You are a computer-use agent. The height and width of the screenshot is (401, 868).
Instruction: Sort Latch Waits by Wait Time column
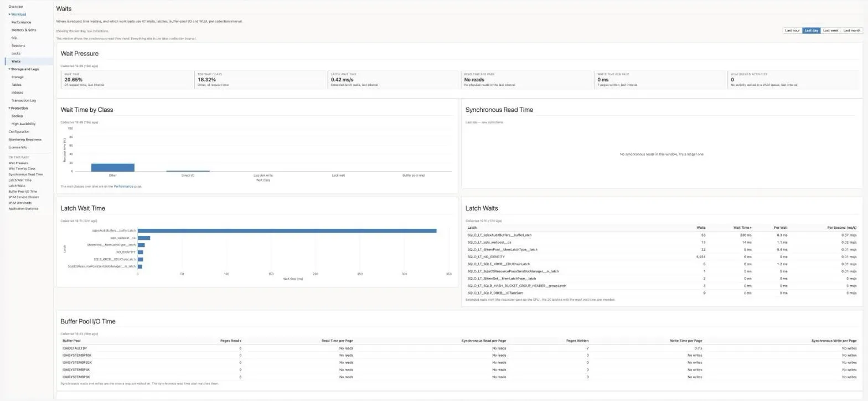pos(742,228)
